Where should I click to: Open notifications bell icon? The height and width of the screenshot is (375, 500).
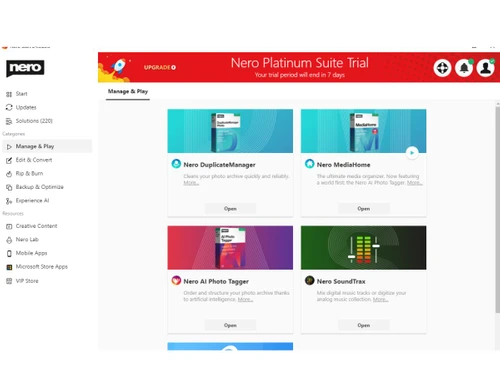point(464,68)
